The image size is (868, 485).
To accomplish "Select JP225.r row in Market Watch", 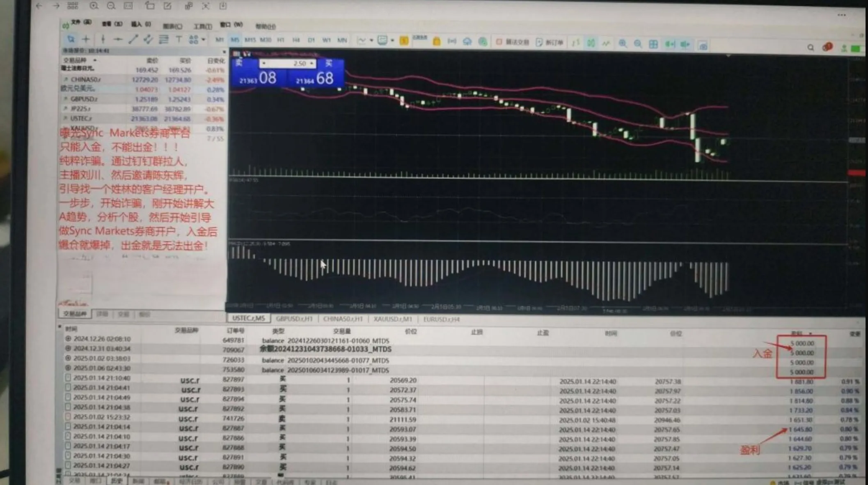I will click(143, 109).
